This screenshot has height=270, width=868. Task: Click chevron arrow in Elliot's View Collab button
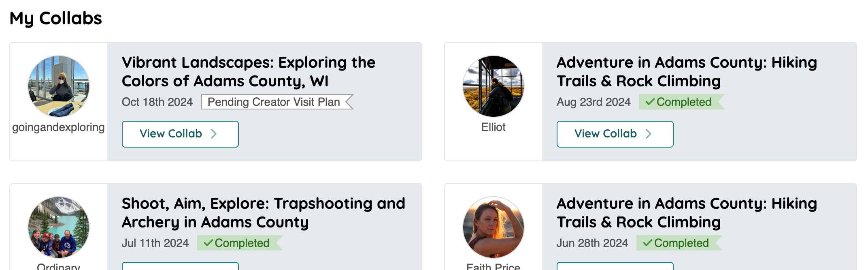coord(649,134)
